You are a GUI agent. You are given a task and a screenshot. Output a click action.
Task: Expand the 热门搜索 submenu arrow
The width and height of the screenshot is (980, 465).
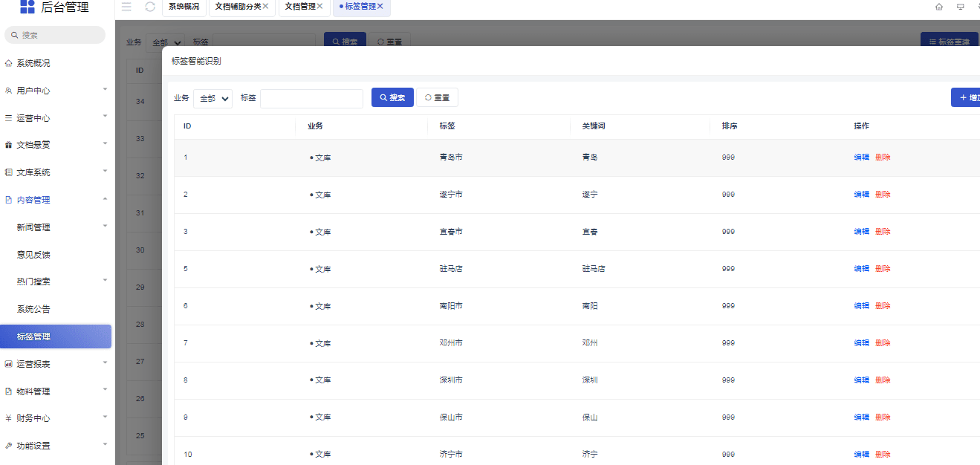click(105, 280)
